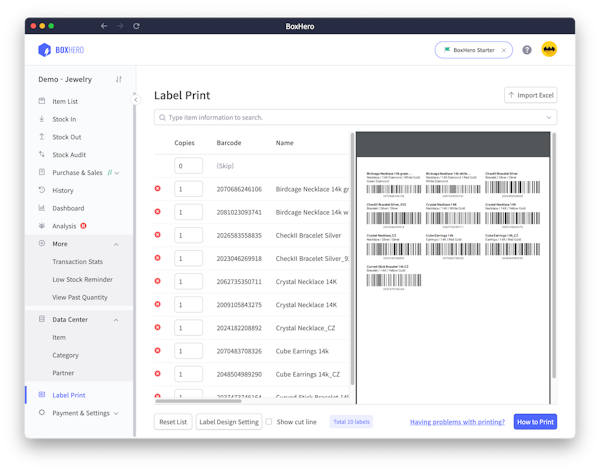The height and width of the screenshot is (471, 600).
Task: Remove Crystal Necklace 2062735350711 row
Action: 158,281
